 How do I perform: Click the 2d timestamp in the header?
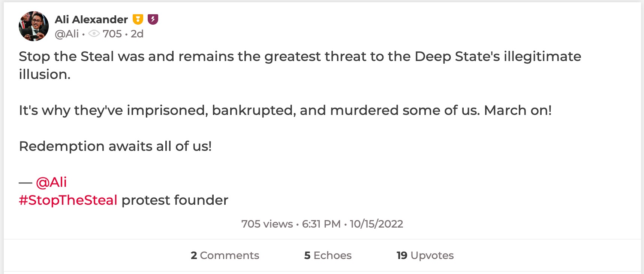pyautogui.click(x=137, y=34)
